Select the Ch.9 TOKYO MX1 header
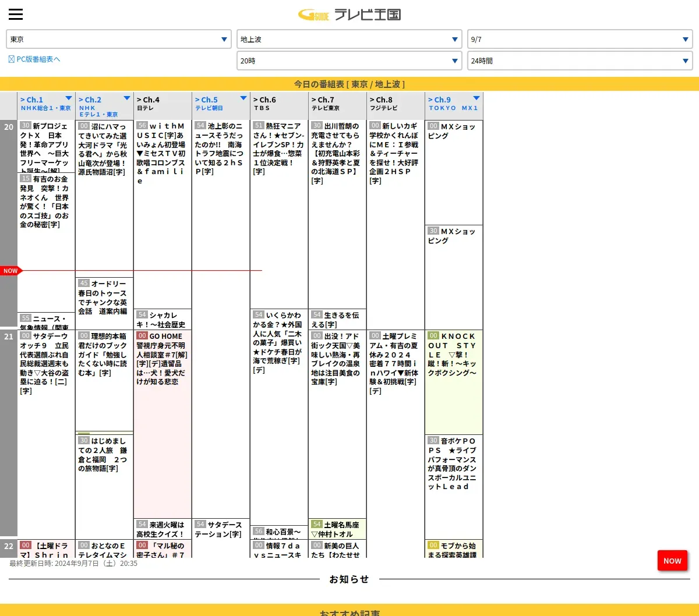This screenshot has width=699, height=616. coord(454,105)
